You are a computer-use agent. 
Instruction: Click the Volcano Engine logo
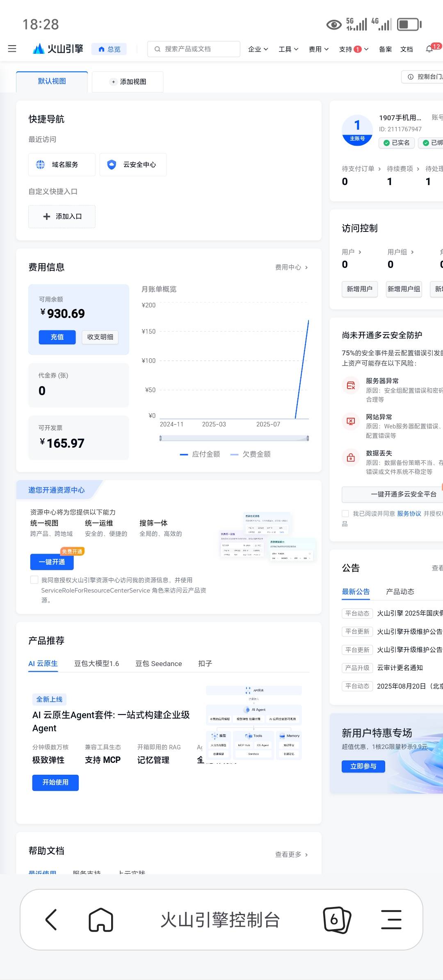point(58,49)
